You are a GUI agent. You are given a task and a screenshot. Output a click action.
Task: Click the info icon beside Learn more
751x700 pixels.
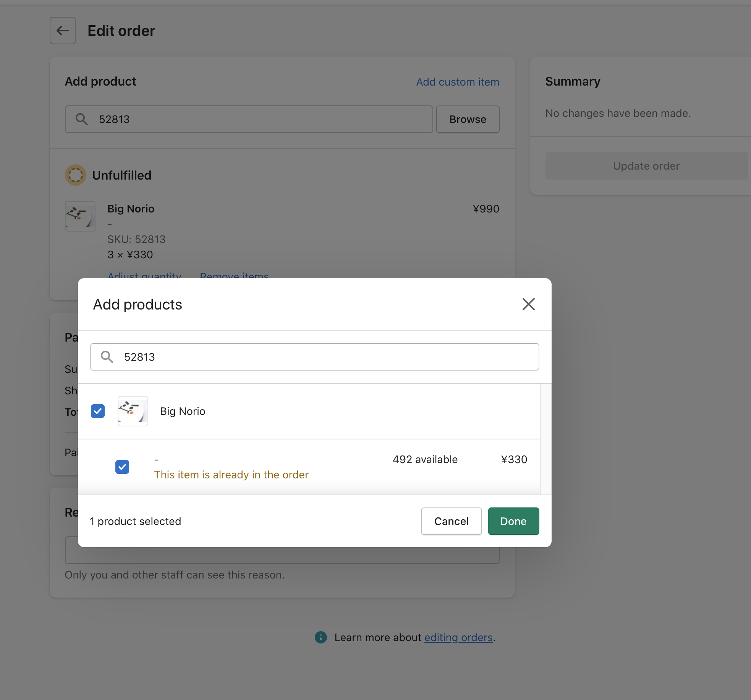click(x=320, y=637)
